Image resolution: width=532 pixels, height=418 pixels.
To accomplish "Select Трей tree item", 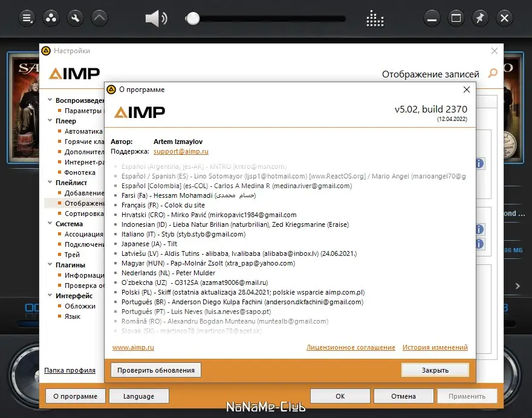I will [72, 255].
